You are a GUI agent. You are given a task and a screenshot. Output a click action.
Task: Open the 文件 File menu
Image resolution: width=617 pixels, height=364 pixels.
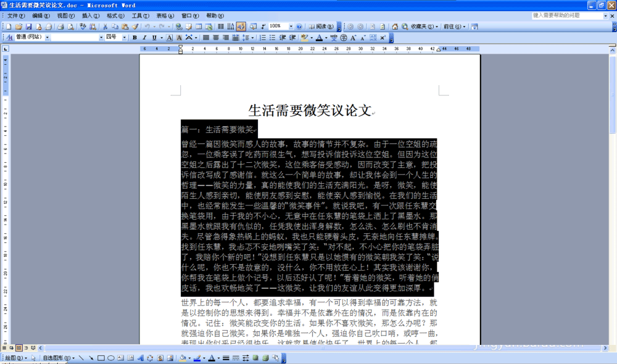[x=16, y=16]
